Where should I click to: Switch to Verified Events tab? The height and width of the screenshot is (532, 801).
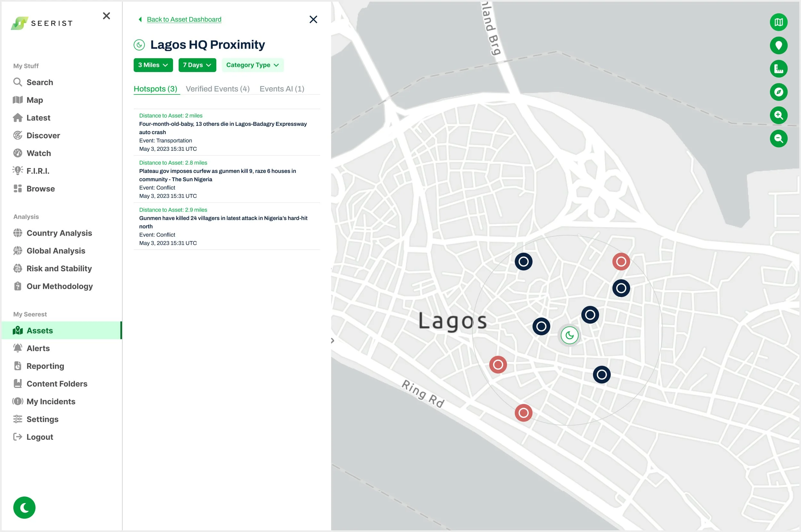point(217,89)
